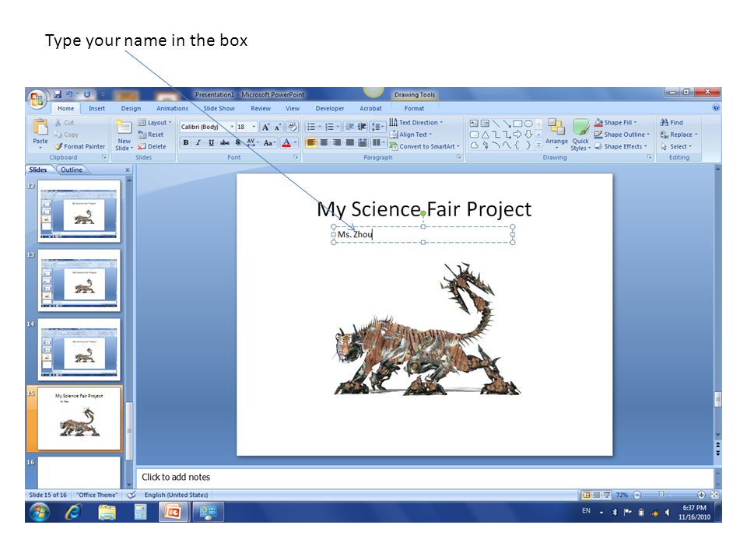Image resolution: width=747 pixels, height=560 pixels.
Task: Toggle strikethrough formatting
Action: click(224, 142)
